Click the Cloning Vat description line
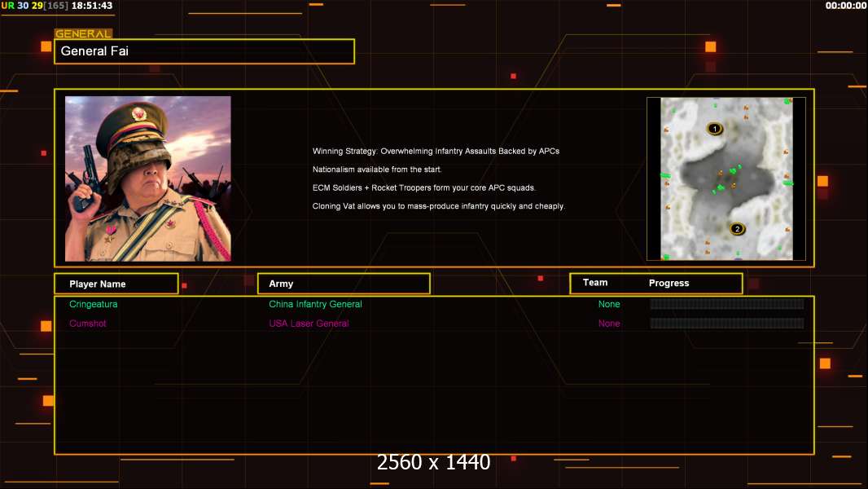Viewport: 868px width, 489px height. (x=438, y=206)
